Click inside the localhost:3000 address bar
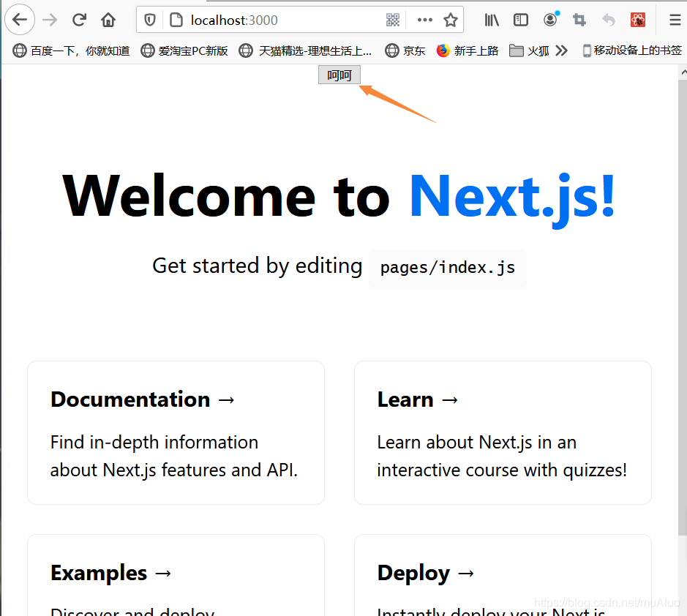The height and width of the screenshot is (616, 687). pos(241,20)
